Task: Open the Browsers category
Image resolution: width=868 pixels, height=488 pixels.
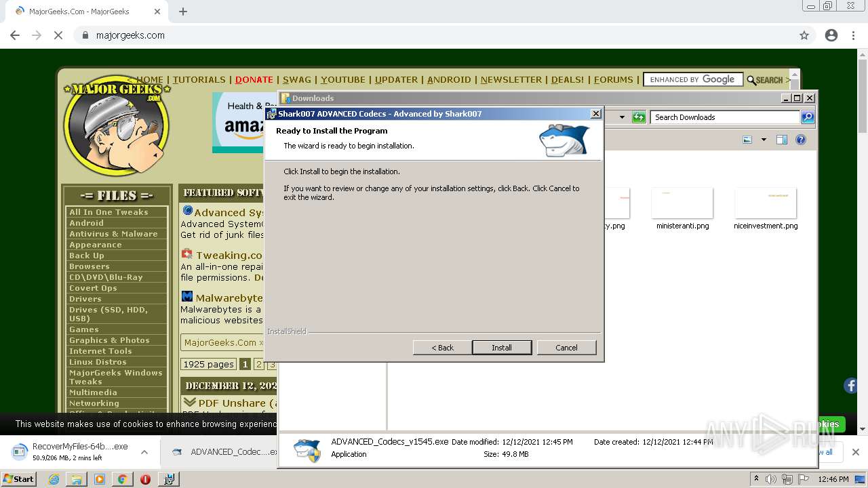Action: click(90, 266)
